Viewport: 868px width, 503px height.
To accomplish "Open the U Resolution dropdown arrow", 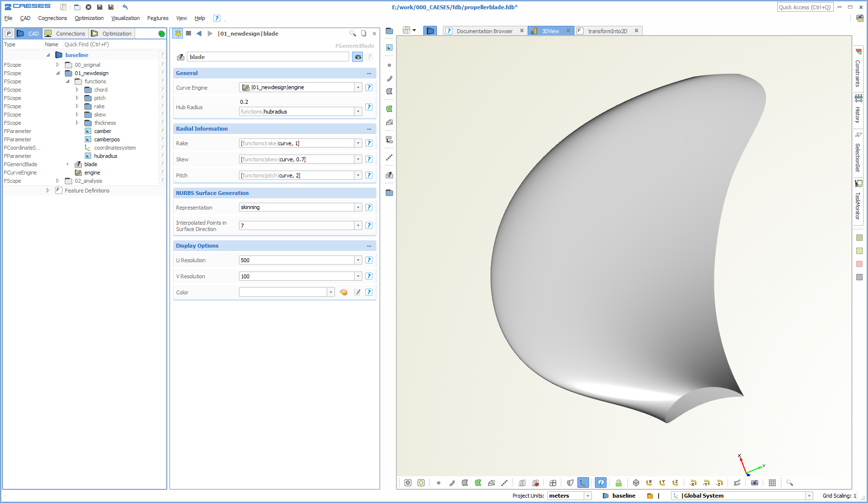I will point(358,260).
